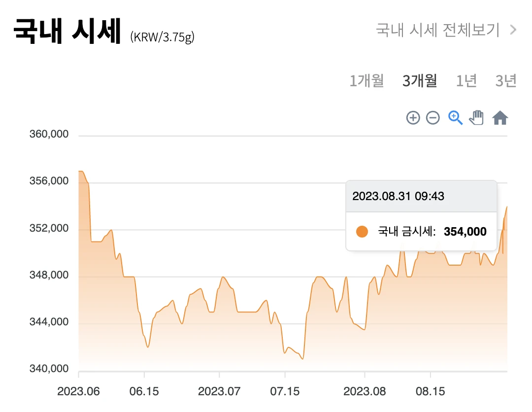The image size is (532, 412).
Task: Reset the chart with the home icon
Action: (x=500, y=117)
